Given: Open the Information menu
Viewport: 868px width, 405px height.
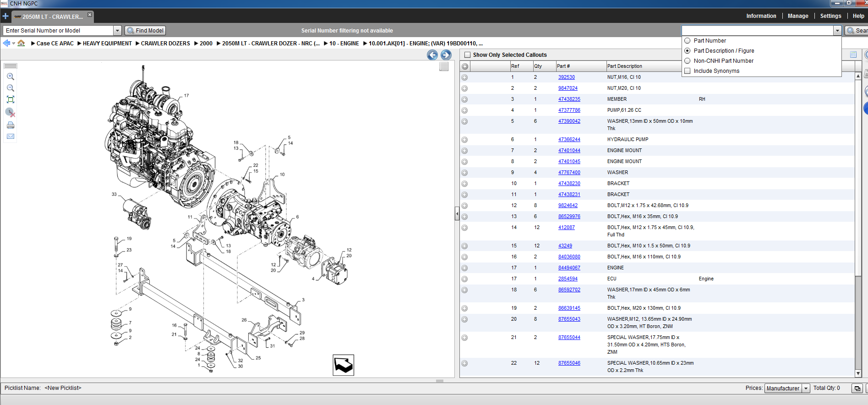Looking at the screenshot, I should point(761,16).
